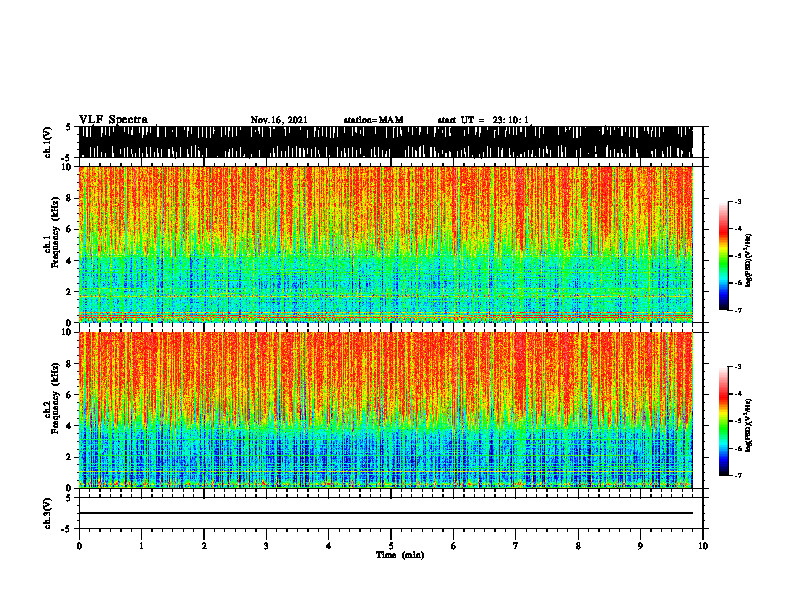Click the time axis tick label "6"
This screenshot has width=792, height=612.
[454, 546]
